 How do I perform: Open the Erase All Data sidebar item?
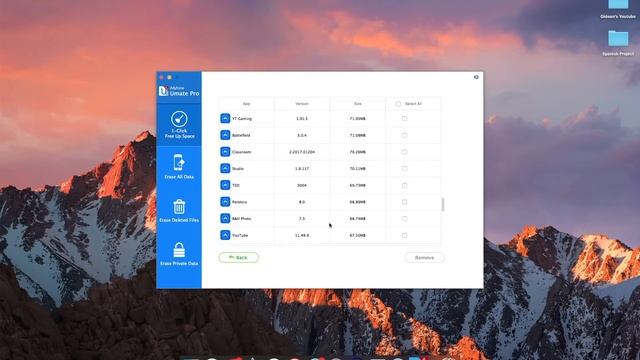pos(179,167)
